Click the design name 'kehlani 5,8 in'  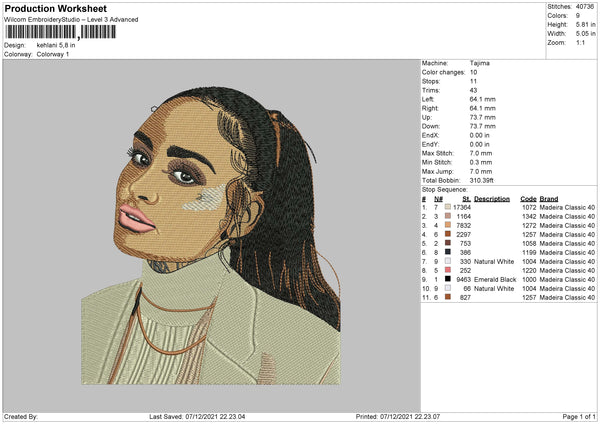(56, 45)
